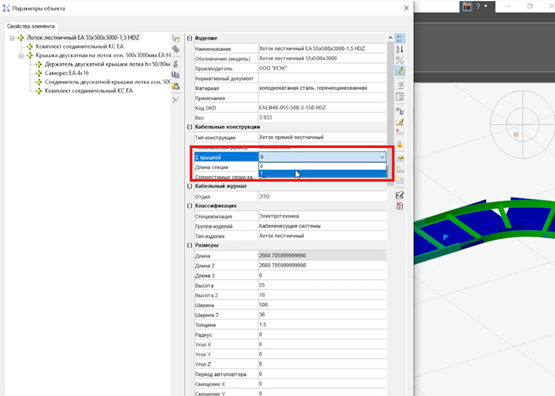The height and width of the screenshot is (396, 555).
Task: Click the percent-style icon below the sort icon
Action: [400, 60]
